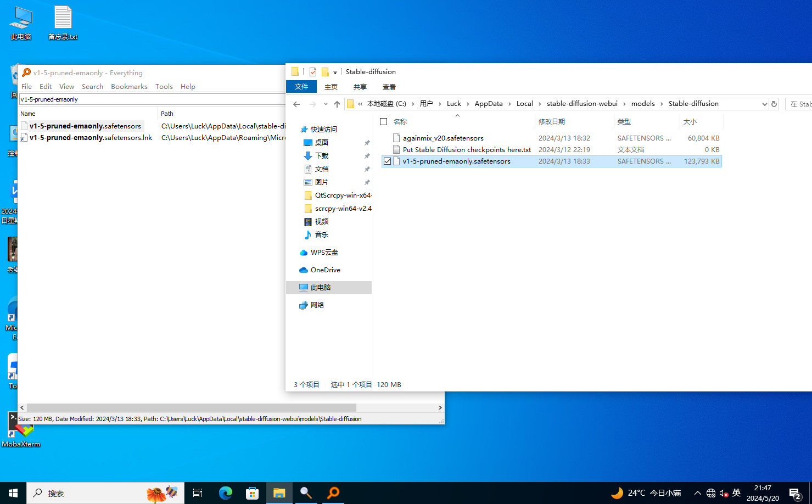This screenshot has height=504, width=812.
Task: Open Task View on the taskbar
Action: (198, 493)
